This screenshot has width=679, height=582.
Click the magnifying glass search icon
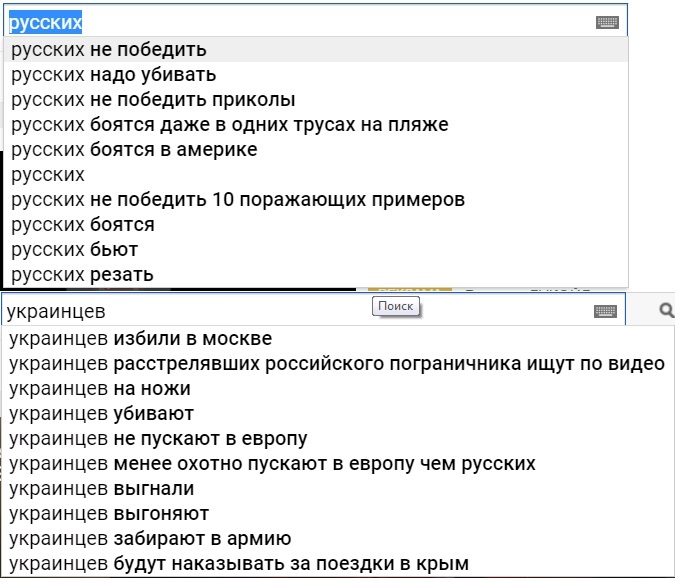[666, 310]
